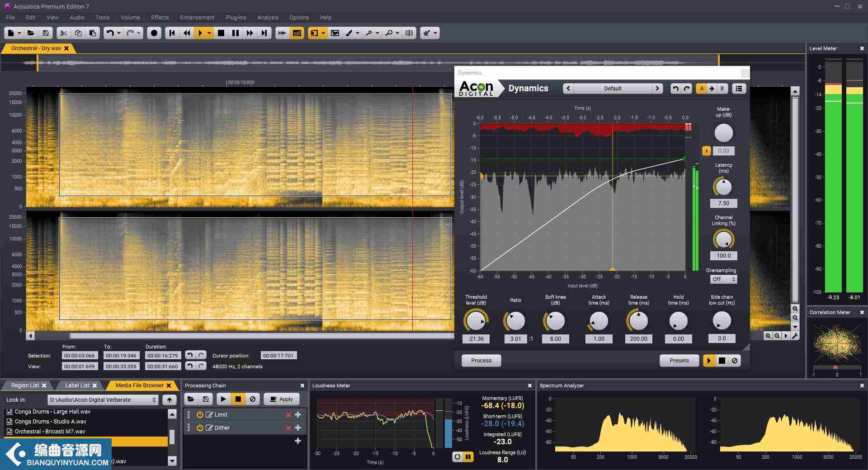Toggle power for the Dither effect

coord(200,428)
